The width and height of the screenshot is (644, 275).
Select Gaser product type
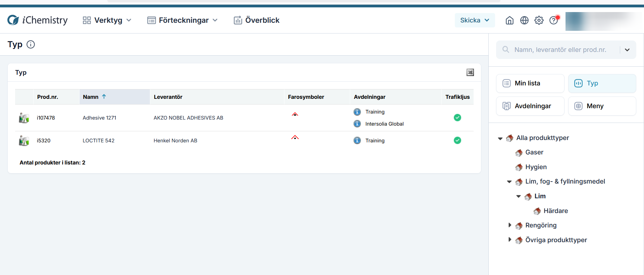tap(534, 152)
